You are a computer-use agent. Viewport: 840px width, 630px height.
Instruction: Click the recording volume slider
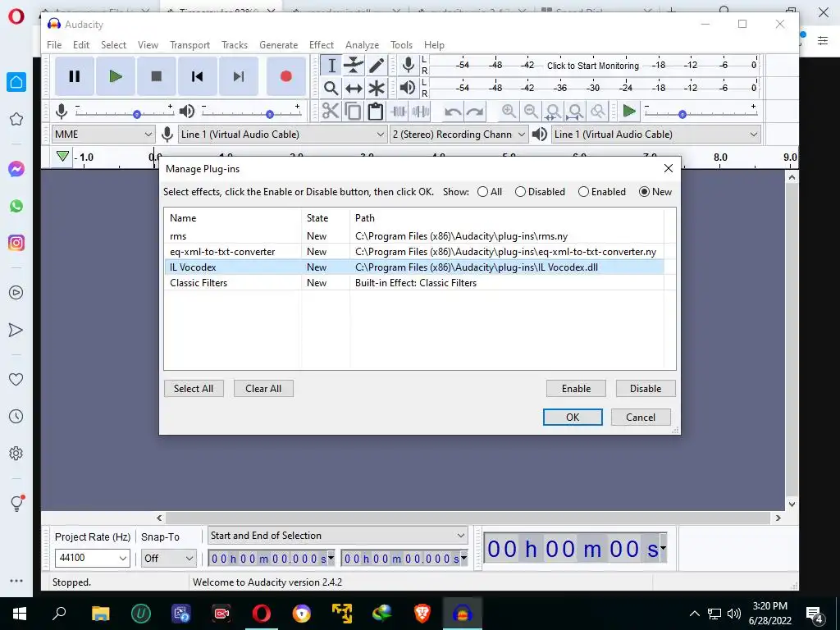(125, 112)
